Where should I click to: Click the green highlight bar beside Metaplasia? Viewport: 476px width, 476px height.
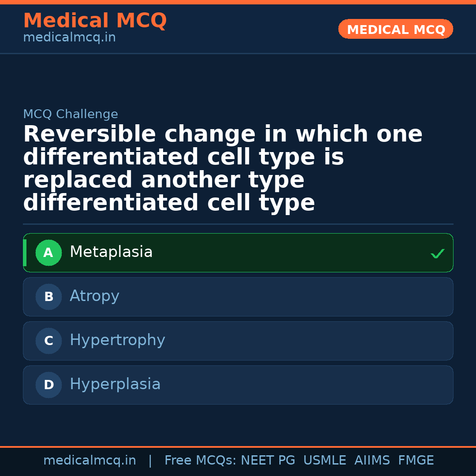pyautogui.click(x=25, y=253)
